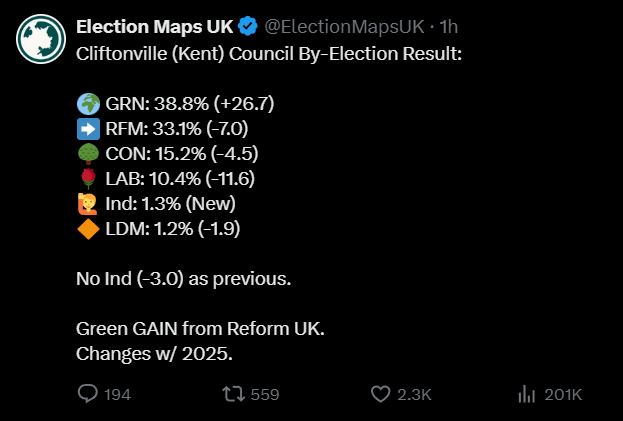Click the tree emoji beside CON
The image size is (623, 421).
(x=86, y=153)
